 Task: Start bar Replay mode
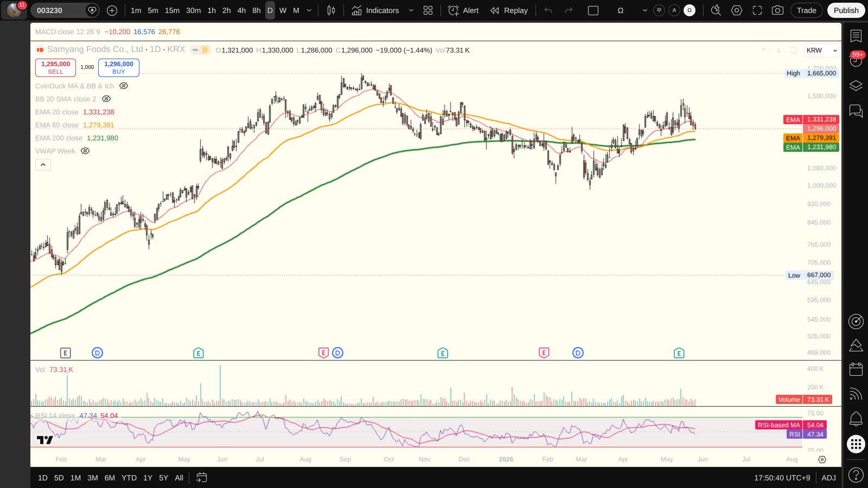tap(509, 10)
